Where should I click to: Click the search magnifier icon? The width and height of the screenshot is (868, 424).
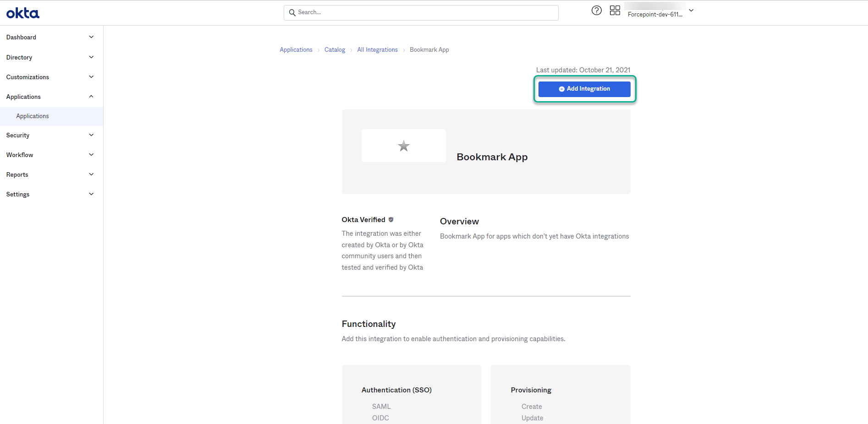click(293, 12)
